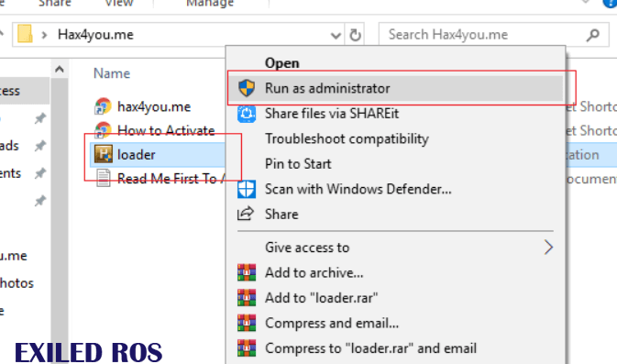Select Pin to Start
This screenshot has width=617, height=364.
pyautogui.click(x=298, y=164)
